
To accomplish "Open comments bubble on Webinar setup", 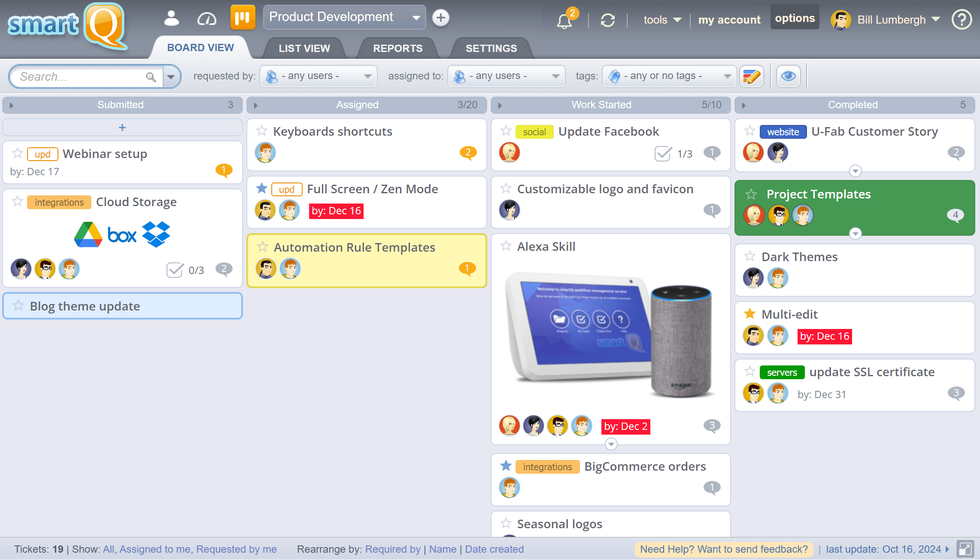I will (224, 170).
